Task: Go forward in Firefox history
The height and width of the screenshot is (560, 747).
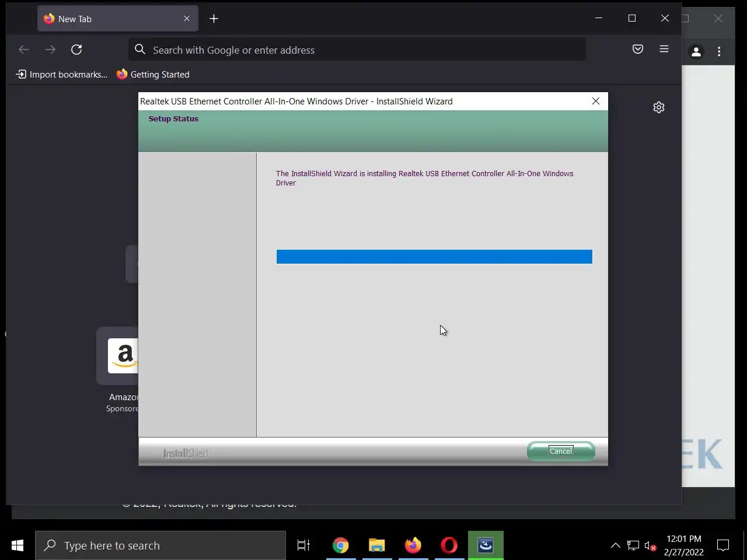Action: click(50, 50)
